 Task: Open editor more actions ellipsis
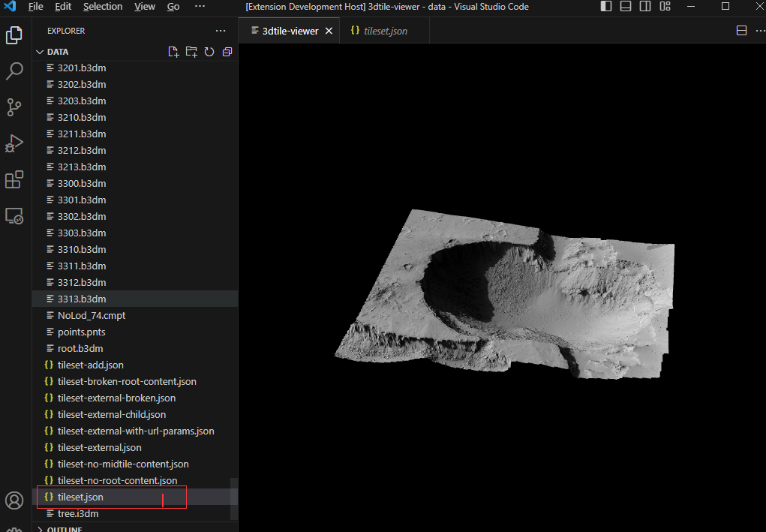[x=760, y=31]
